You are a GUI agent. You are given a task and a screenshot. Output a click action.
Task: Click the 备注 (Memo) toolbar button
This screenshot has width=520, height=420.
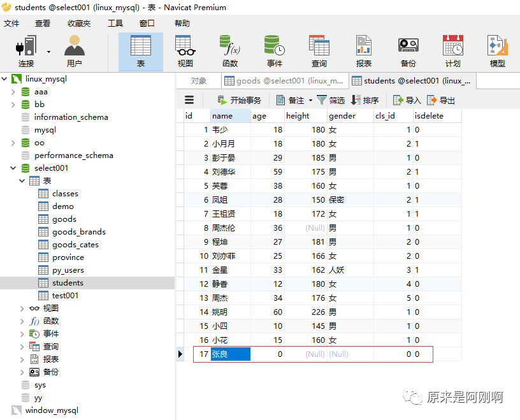[x=290, y=100]
